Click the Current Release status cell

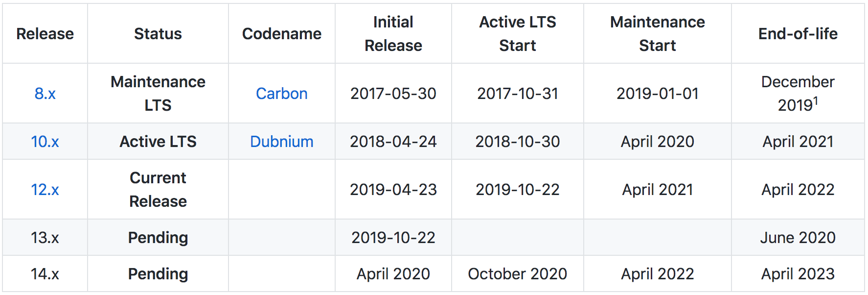click(158, 190)
